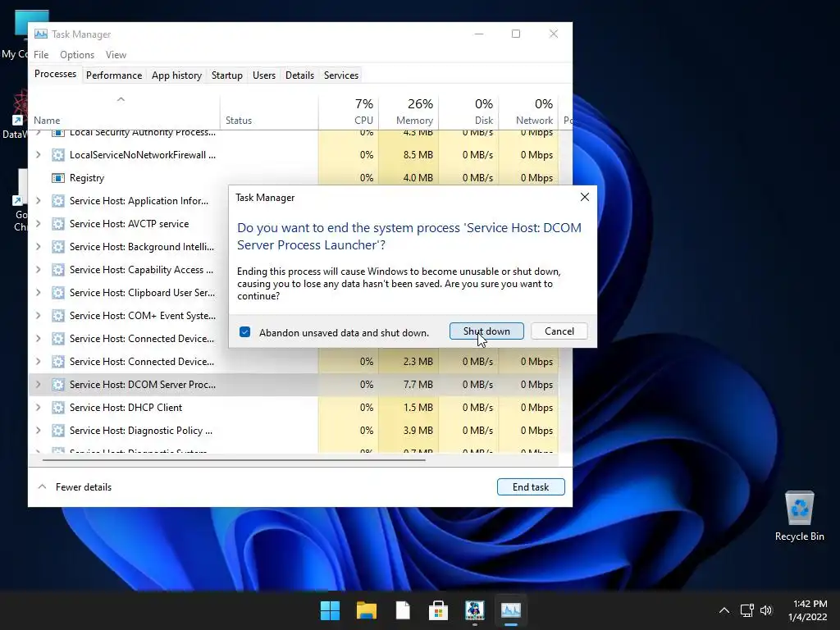Open Microsoft Store from taskbar
The width and height of the screenshot is (840, 630).
click(438, 610)
